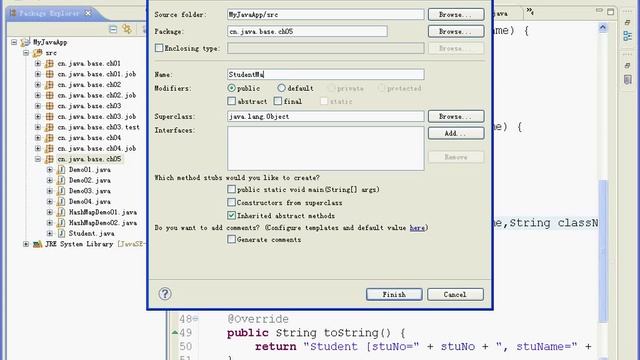Open the Outline view icon in right trim
This screenshot has height=360, width=640.
pos(628,36)
